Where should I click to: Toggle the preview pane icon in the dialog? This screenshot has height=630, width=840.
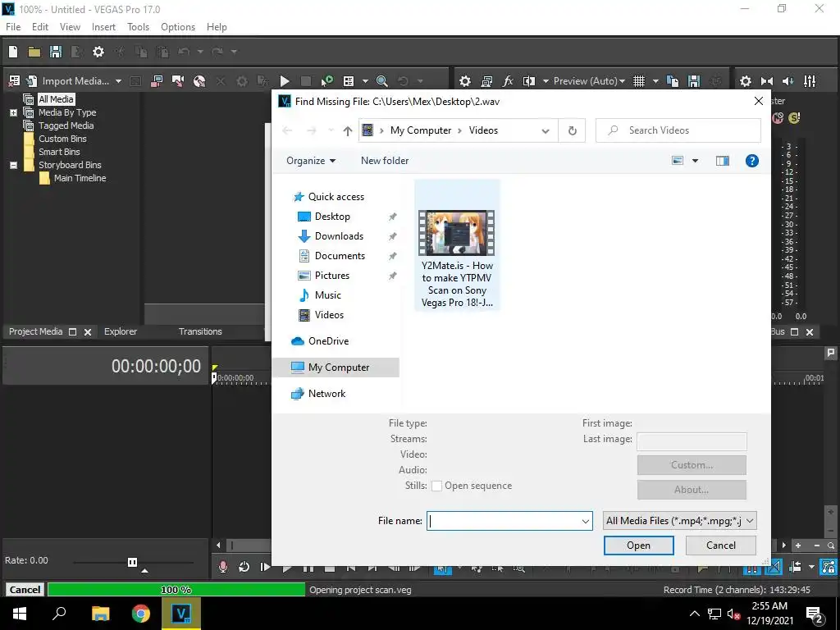[x=723, y=161]
